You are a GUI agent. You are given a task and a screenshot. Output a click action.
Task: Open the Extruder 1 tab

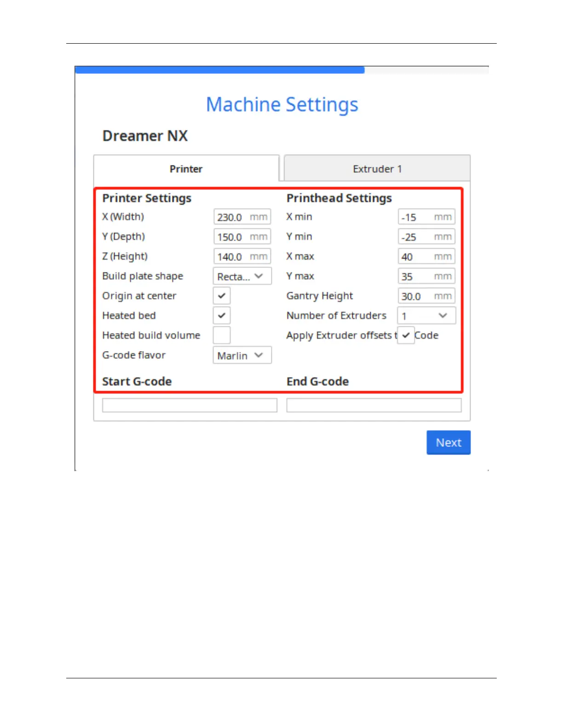(377, 169)
